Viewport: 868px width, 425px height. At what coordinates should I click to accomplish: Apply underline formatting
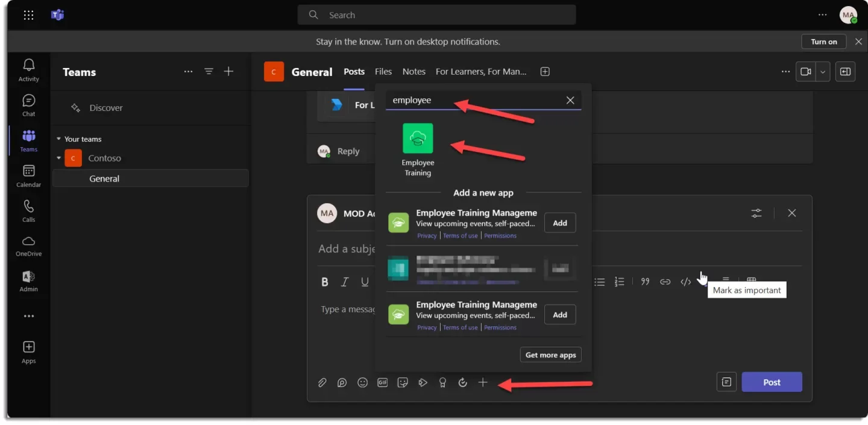pyautogui.click(x=365, y=282)
